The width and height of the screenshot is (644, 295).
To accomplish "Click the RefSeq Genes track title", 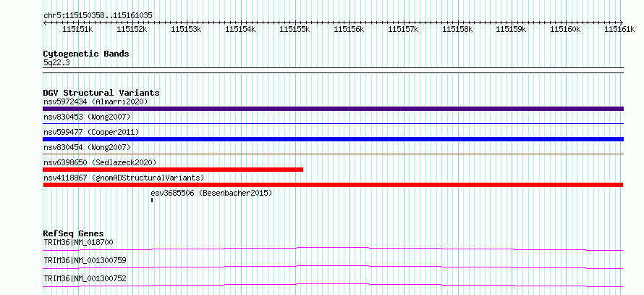I will 74,233.
